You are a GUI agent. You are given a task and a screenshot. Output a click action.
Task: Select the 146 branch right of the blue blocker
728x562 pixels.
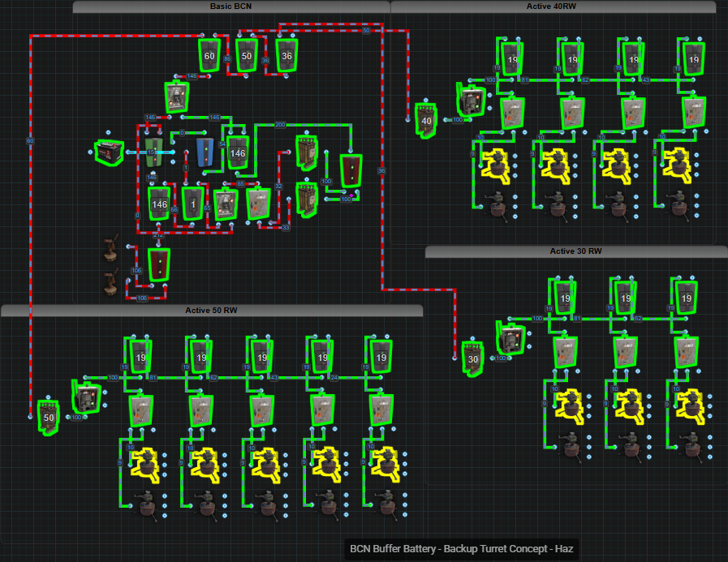pyautogui.click(x=237, y=152)
